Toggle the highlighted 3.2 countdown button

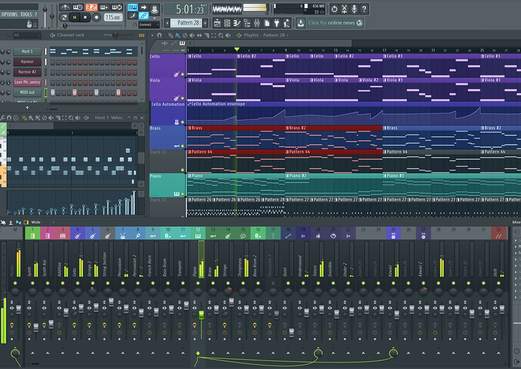point(91,7)
